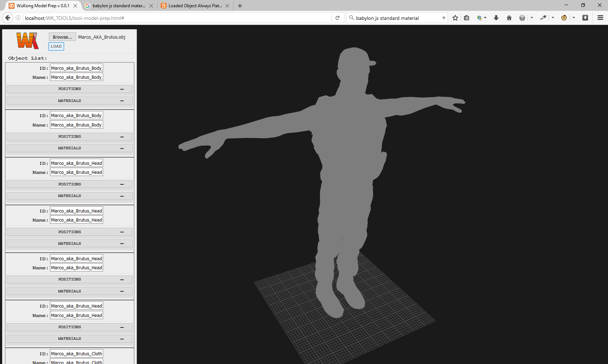
Task: Submit search with the go arrow
Action: pos(443,18)
